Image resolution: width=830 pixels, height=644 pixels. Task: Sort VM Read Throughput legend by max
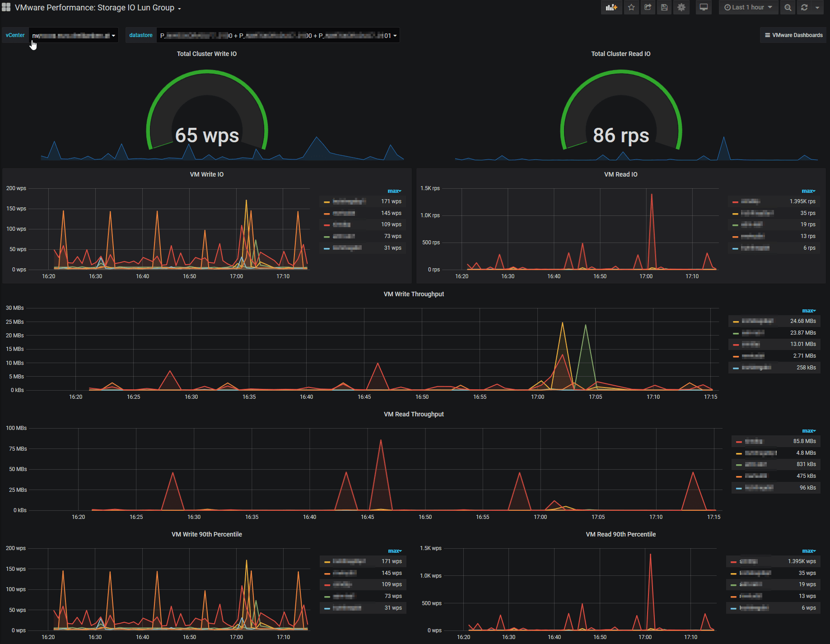(x=809, y=431)
